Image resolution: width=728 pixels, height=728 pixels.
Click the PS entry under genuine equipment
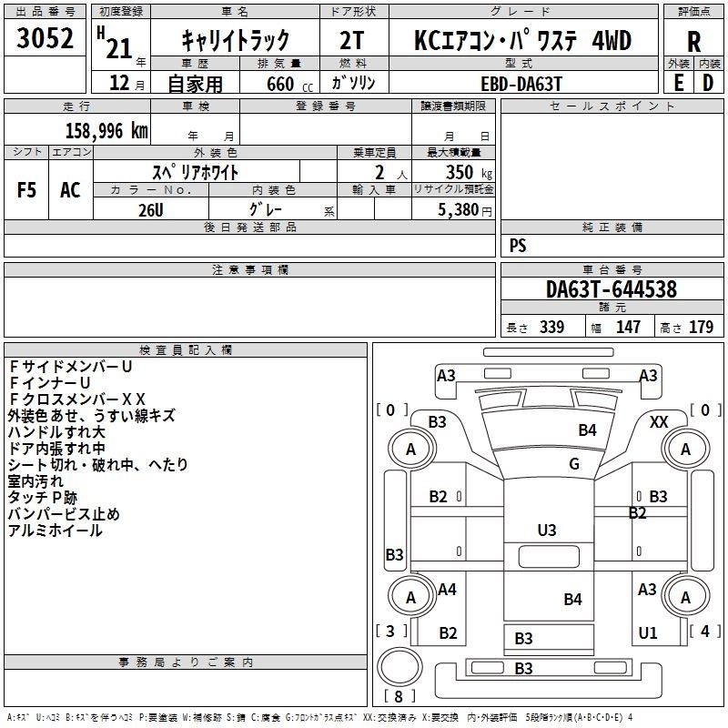point(518,246)
